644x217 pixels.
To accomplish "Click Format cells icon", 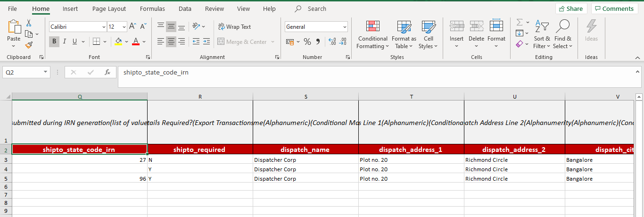I will 496,26.
